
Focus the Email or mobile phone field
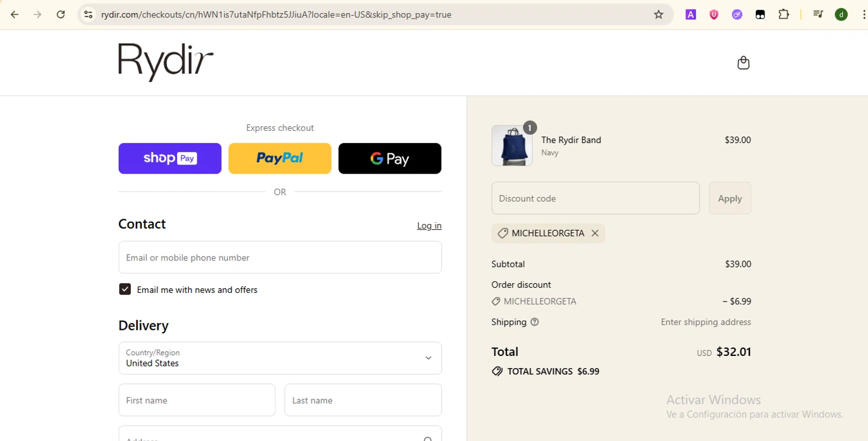280,258
